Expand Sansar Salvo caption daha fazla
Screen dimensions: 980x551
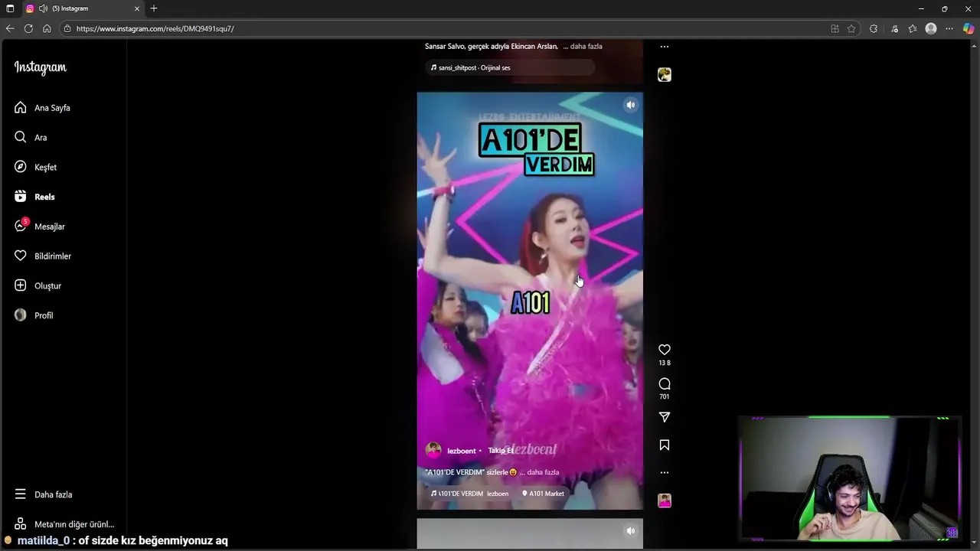(x=586, y=47)
